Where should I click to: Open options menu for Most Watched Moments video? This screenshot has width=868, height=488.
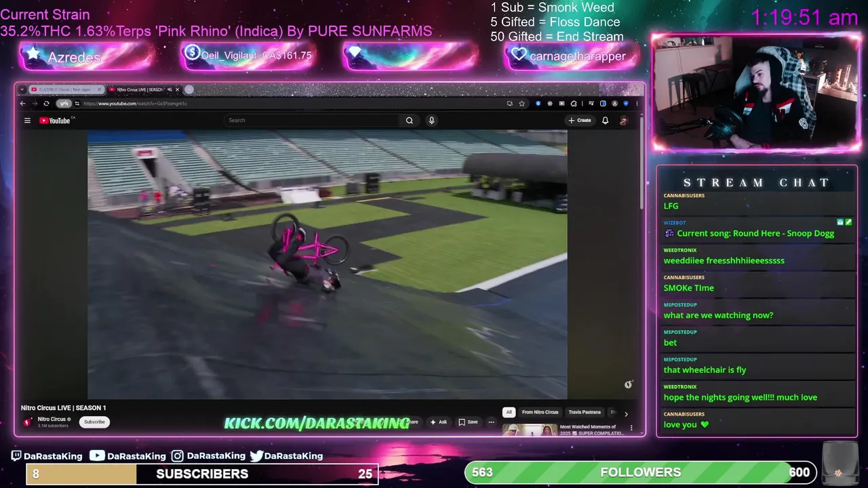(x=631, y=428)
